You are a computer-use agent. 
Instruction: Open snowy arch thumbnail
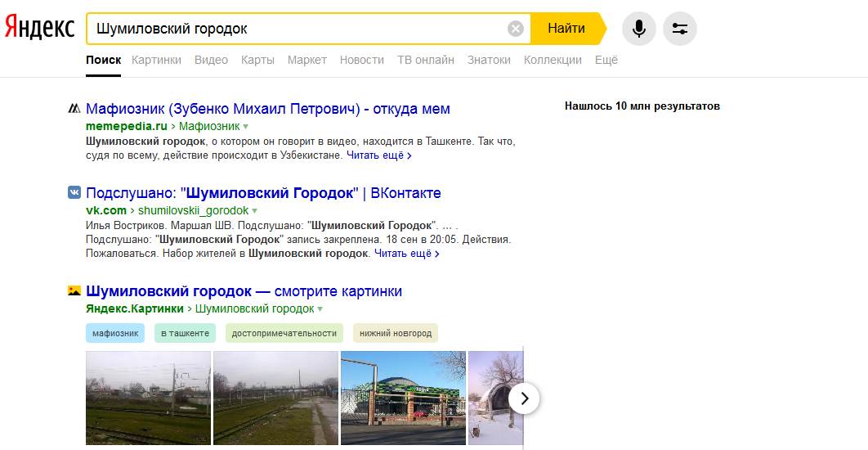495,398
